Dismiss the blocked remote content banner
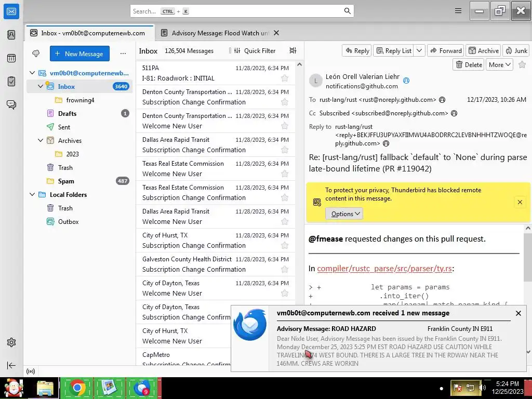Screen dimensions: 532x399 [520, 202]
